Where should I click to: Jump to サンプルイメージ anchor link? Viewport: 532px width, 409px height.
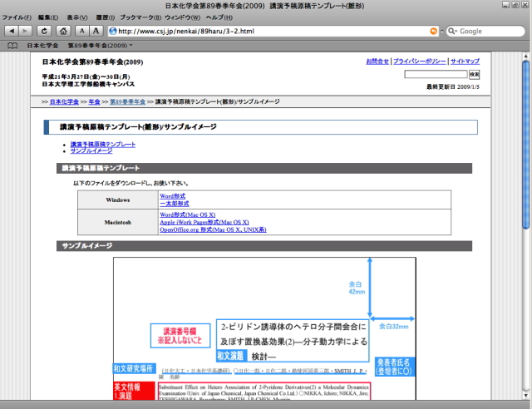pyautogui.click(x=91, y=150)
